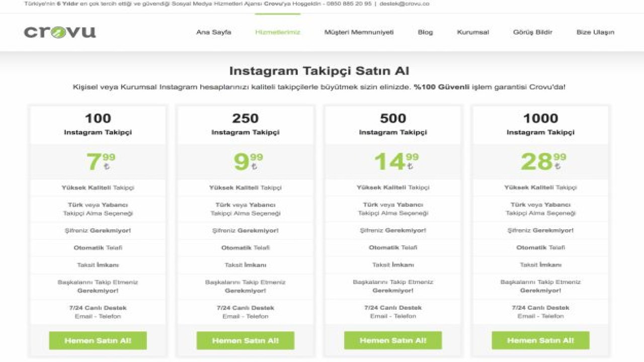The width and height of the screenshot is (644, 362).
Task: Open the Blog page
Action: (x=425, y=32)
